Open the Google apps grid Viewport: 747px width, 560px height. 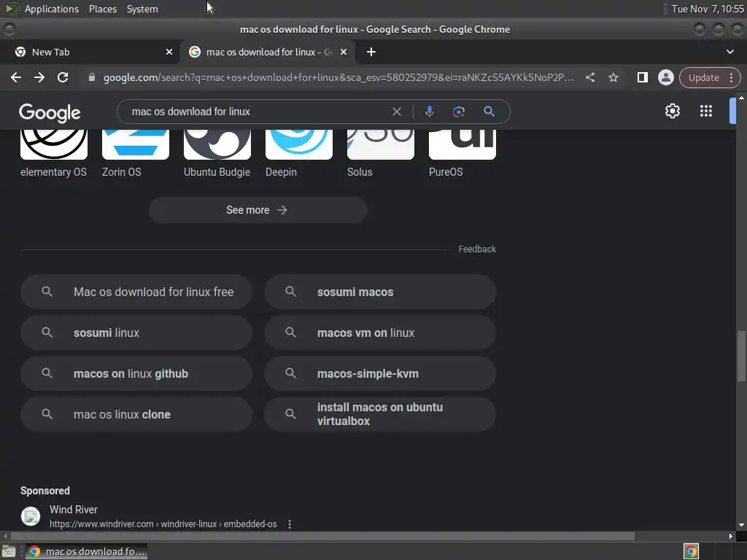[705, 111]
